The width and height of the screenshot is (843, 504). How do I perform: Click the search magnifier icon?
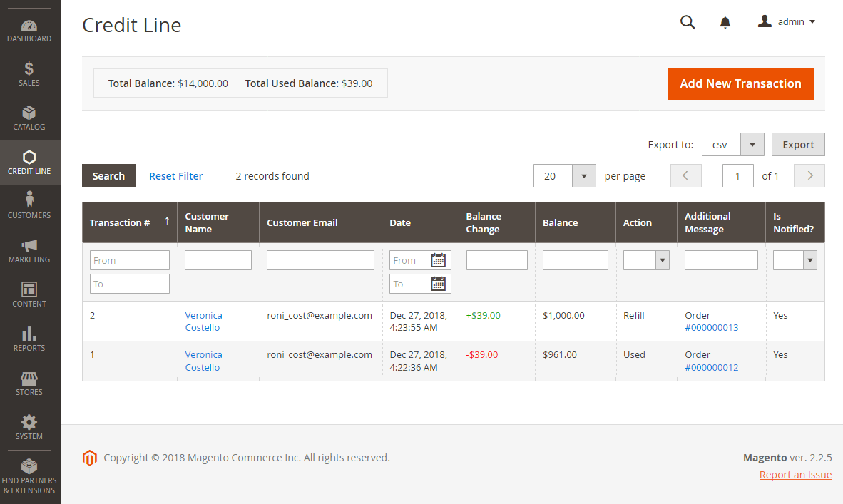[688, 22]
